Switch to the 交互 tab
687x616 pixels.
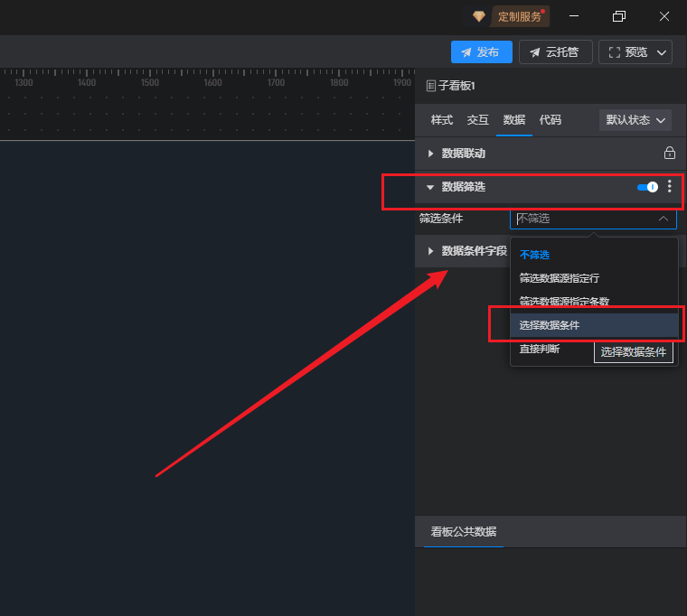click(x=478, y=120)
